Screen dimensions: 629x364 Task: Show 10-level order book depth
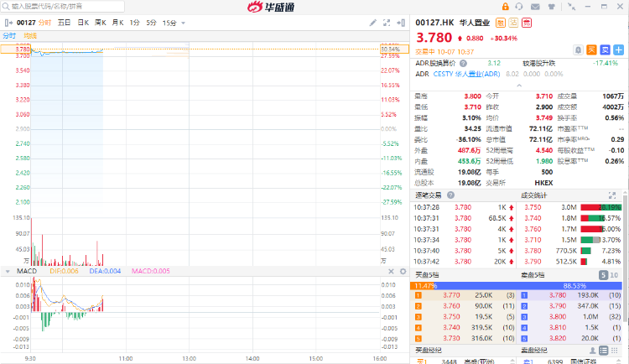click(614, 275)
